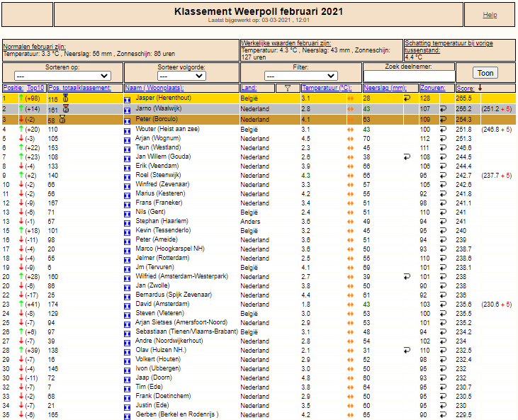Click the bronze medal icon in Peter (Borculo)'s row

point(62,119)
